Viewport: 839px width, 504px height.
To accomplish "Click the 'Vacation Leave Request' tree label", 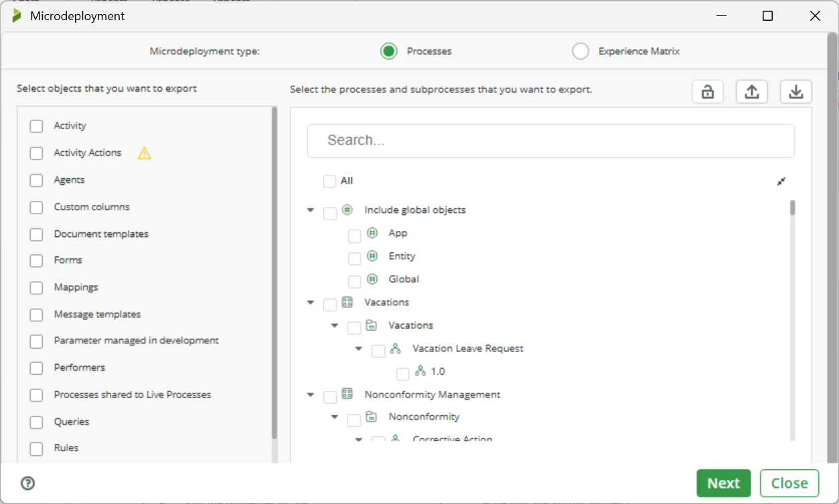I will point(468,349).
